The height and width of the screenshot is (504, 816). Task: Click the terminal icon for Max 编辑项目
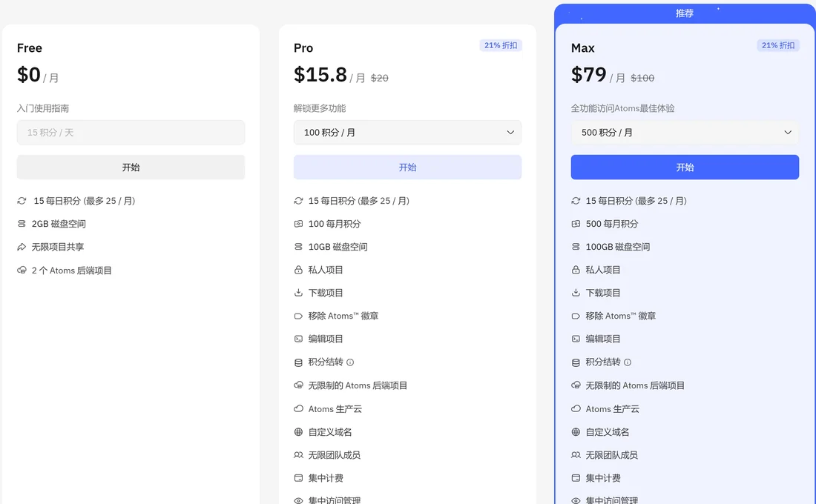576,339
